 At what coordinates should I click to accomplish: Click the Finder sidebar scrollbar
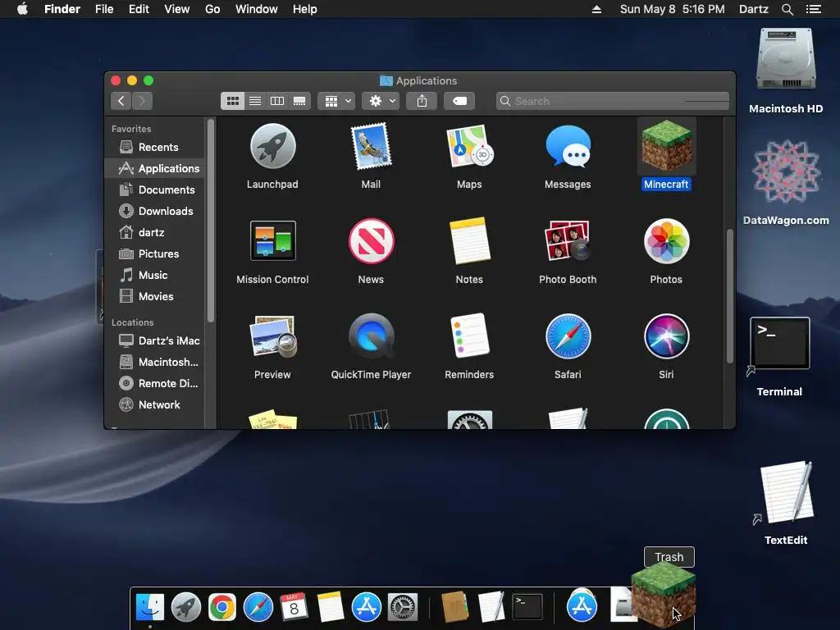211,220
